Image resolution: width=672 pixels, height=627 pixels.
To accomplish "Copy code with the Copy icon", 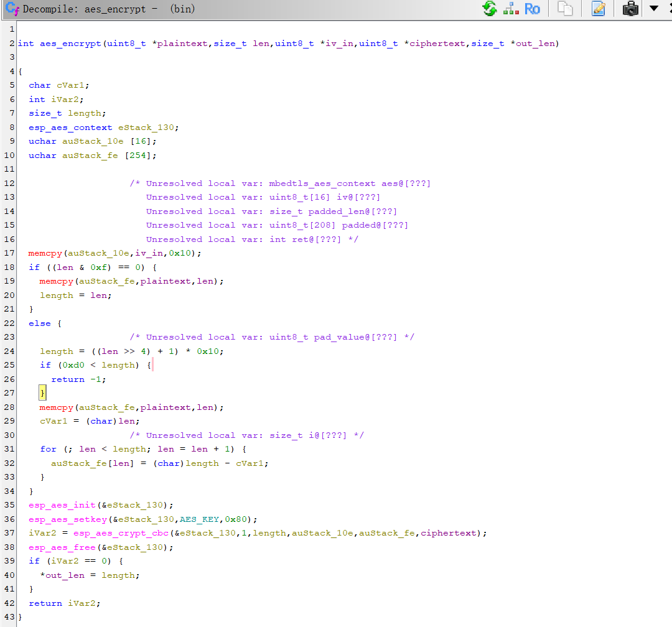I will coord(565,9).
